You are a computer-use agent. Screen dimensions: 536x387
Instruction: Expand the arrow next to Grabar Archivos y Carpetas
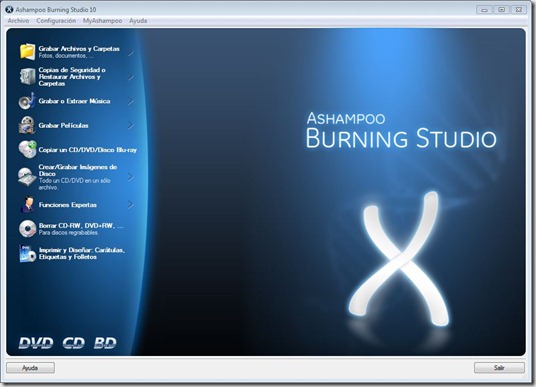click(x=131, y=52)
